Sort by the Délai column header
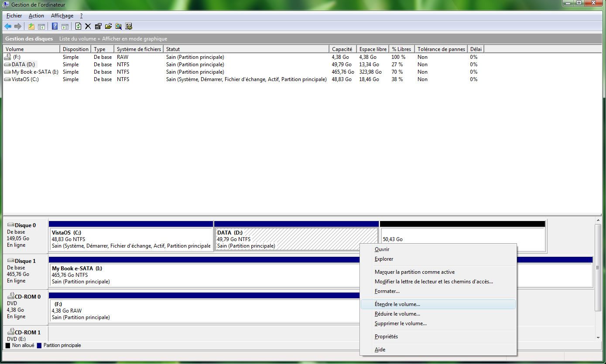Screen dimensions: 606x364 tap(476, 49)
